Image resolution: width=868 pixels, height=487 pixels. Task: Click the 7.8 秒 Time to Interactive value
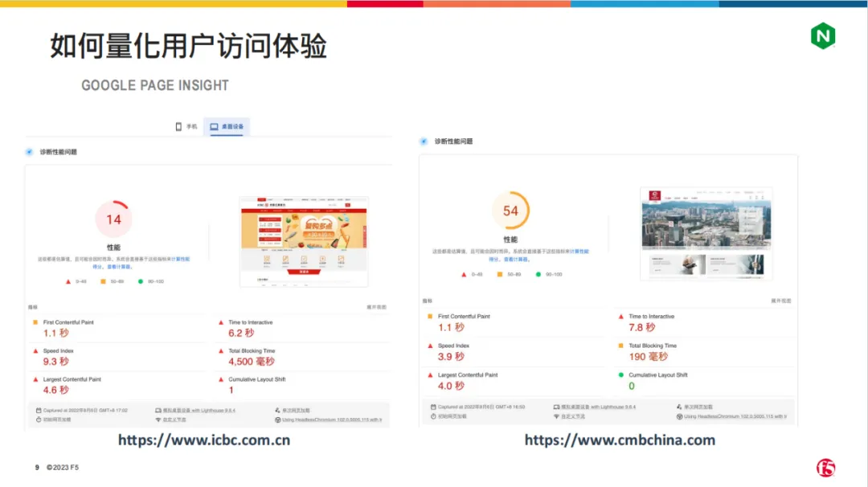coord(641,327)
